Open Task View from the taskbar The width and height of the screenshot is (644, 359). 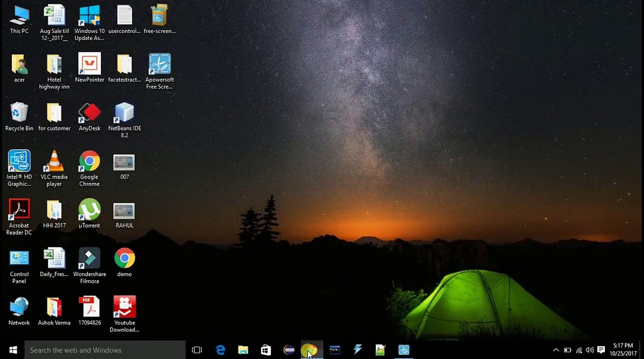click(197, 350)
